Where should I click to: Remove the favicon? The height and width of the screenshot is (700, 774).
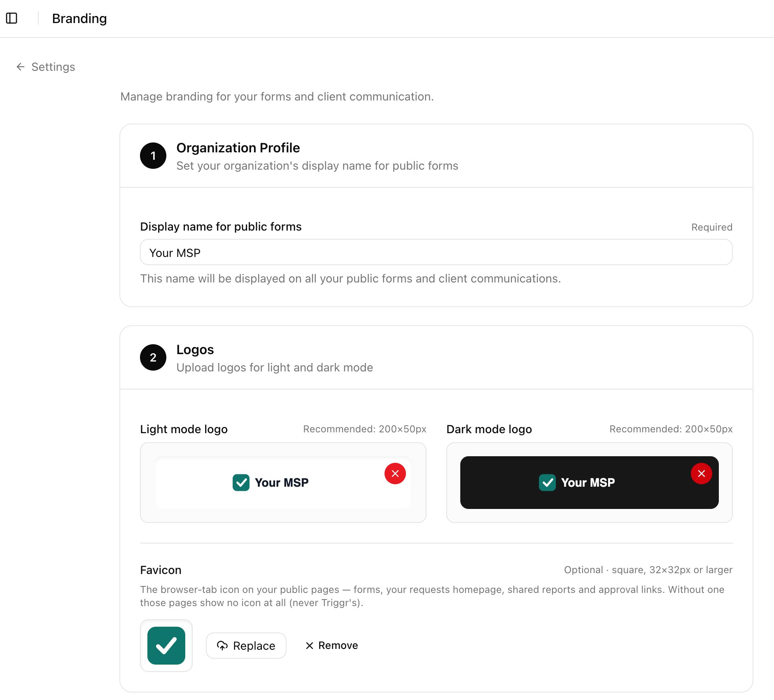[x=332, y=645]
